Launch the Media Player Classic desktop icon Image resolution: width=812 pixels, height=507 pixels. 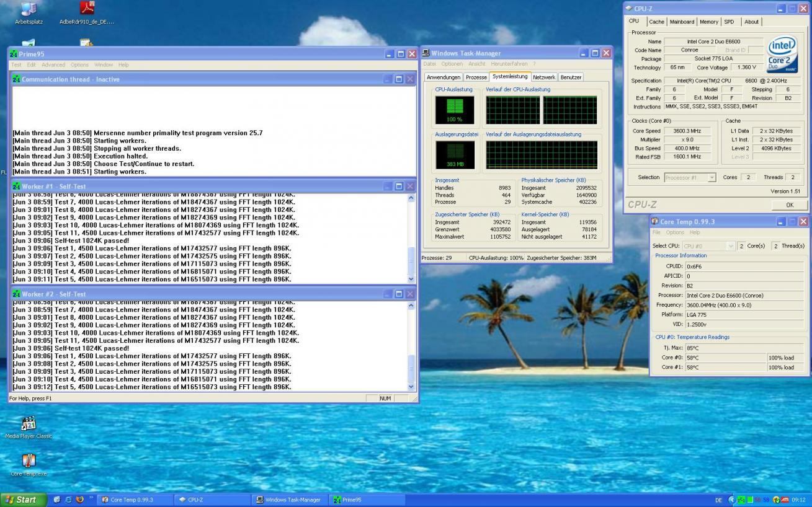pyautogui.click(x=29, y=428)
